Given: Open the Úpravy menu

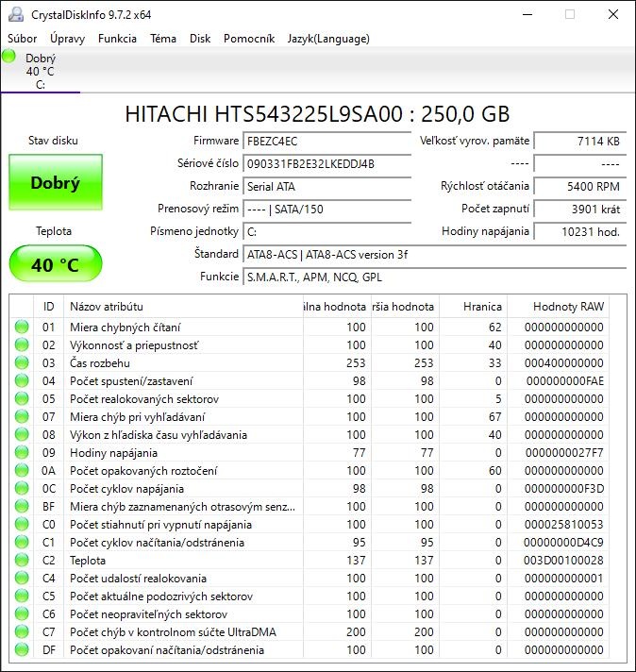Looking at the screenshot, I should click(x=67, y=39).
